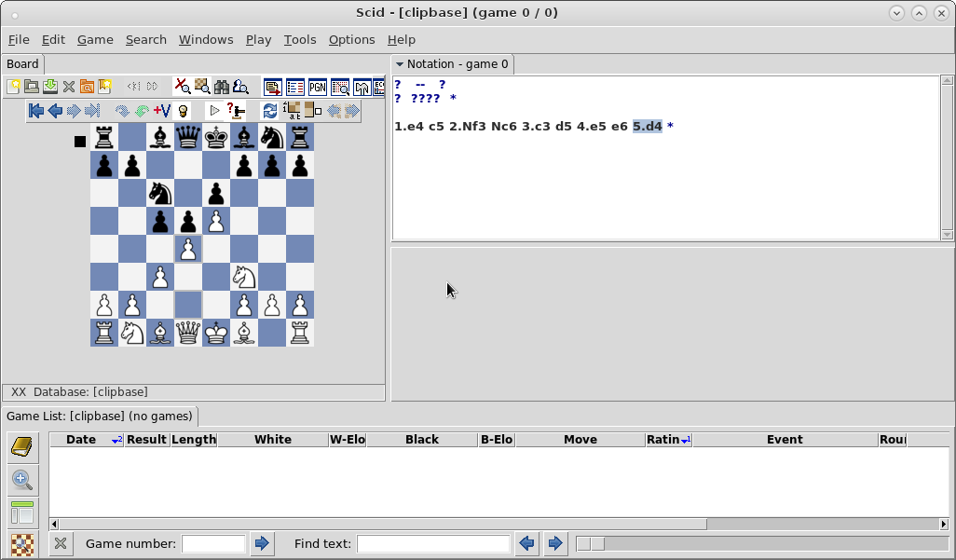Open the Help menu
Screen dimensions: 956x560
pyautogui.click(x=402, y=40)
